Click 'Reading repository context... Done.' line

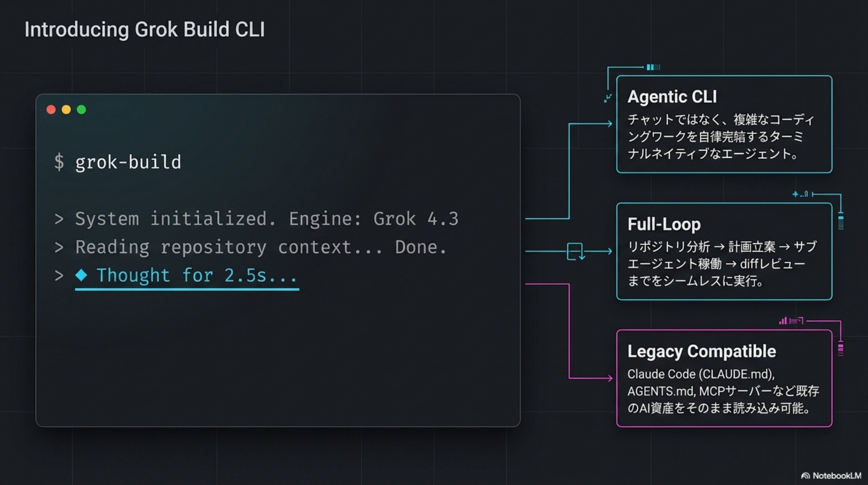[x=251, y=248]
